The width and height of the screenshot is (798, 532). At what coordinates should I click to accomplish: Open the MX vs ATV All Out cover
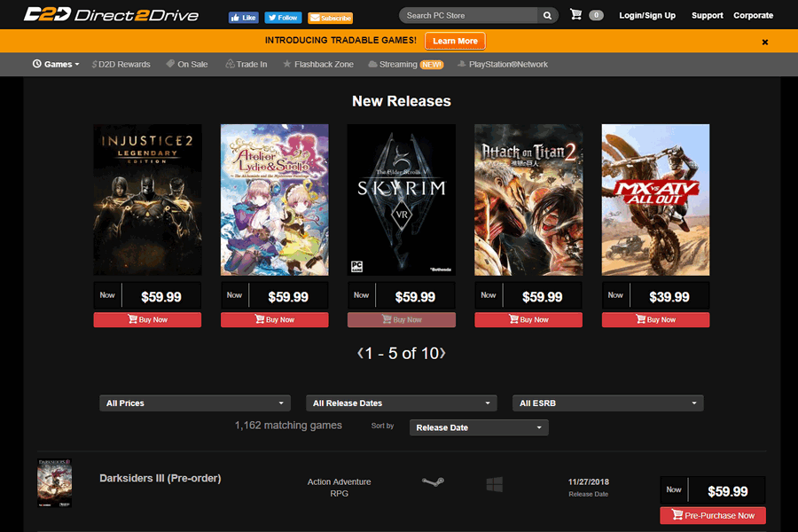click(655, 199)
